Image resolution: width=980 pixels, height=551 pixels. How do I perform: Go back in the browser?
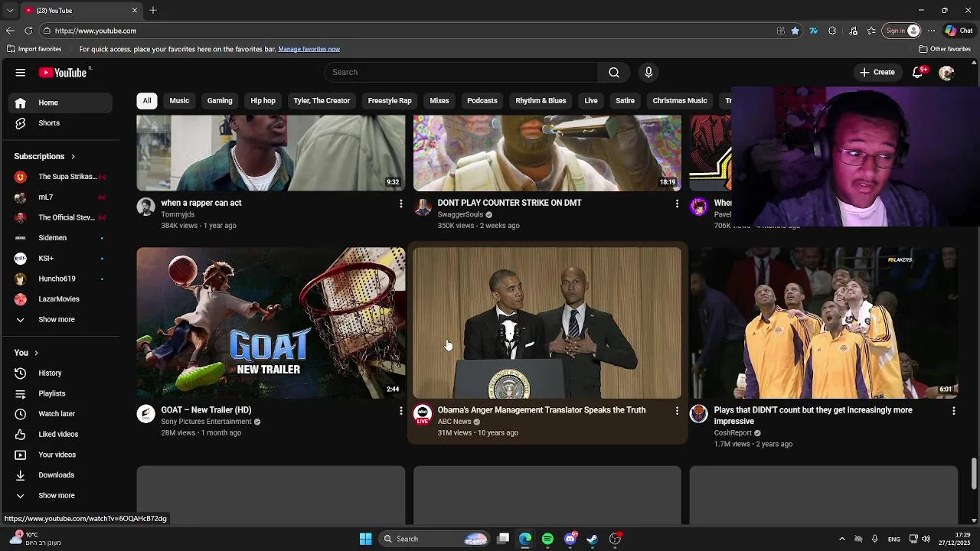(10, 31)
